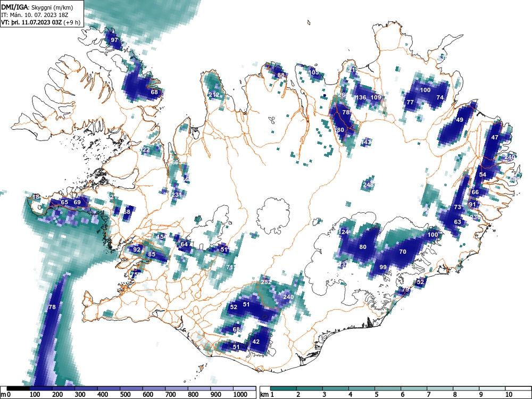Screen dimensions: 532x399
Task: Click the legend swatch labeled 10 km
Action: (518, 388)
